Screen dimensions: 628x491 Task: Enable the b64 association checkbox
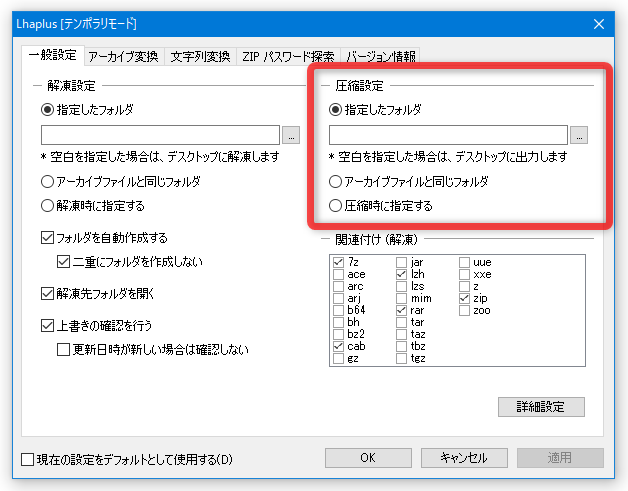pyautogui.click(x=338, y=310)
